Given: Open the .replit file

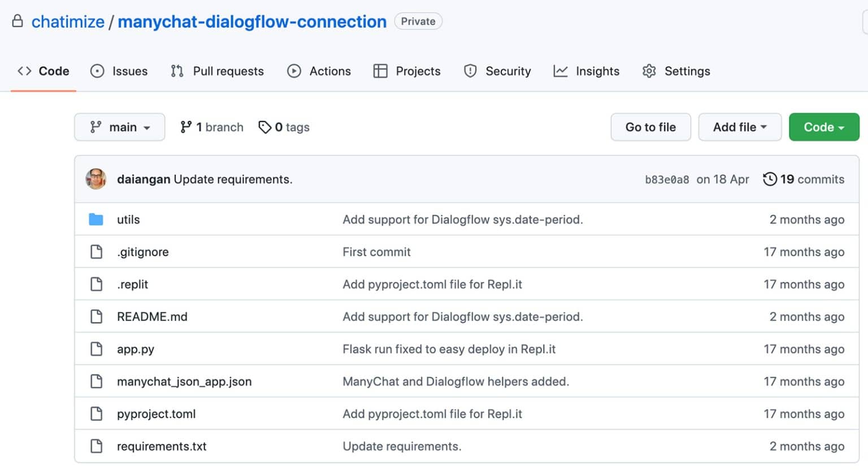Looking at the screenshot, I should 132,285.
